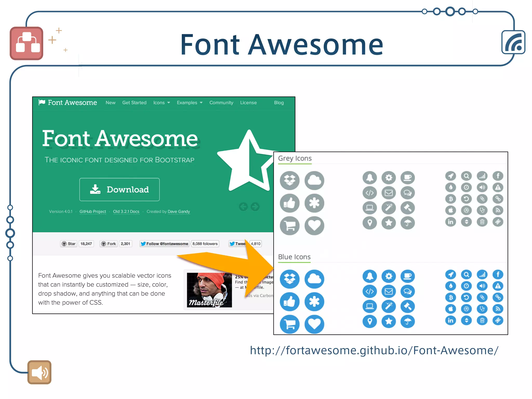Open the Icons dropdown in navbar
532x399 pixels.
pyautogui.click(x=162, y=103)
